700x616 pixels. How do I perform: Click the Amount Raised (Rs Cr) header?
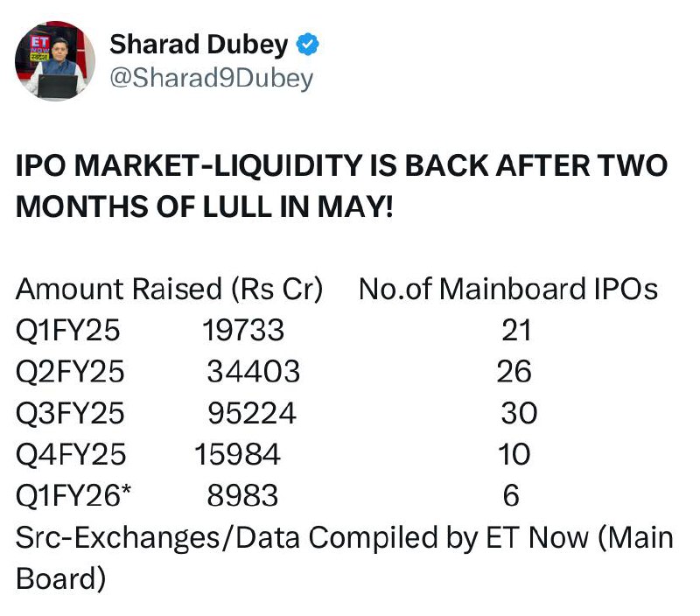[x=169, y=290]
